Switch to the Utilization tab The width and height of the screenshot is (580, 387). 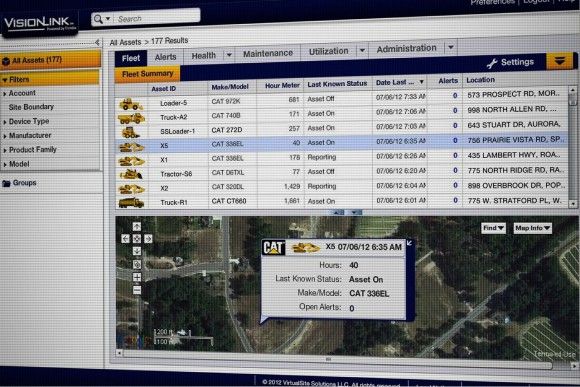(x=328, y=51)
